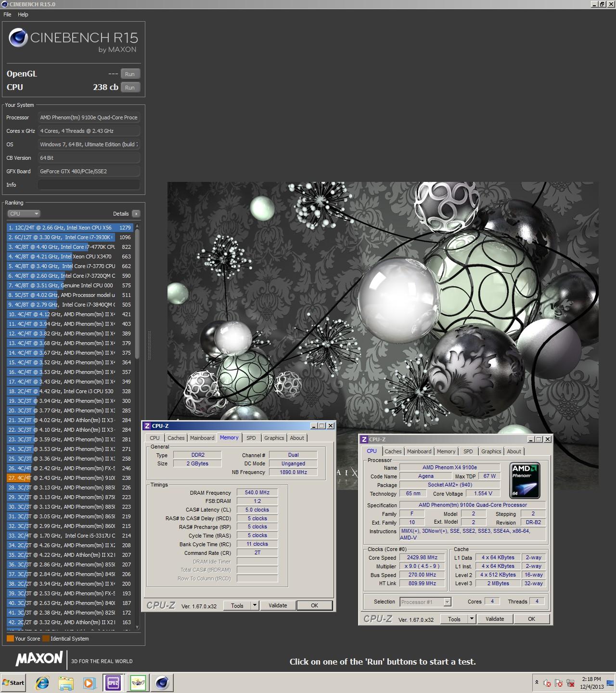Click Tools button in left CPU-Z window
Screen dimensions: 616x693
237,606
